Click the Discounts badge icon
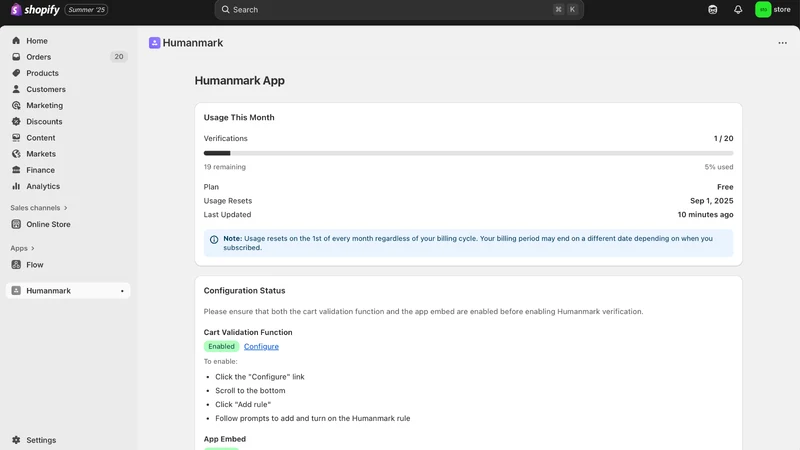800x450 pixels. coord(16,121)
